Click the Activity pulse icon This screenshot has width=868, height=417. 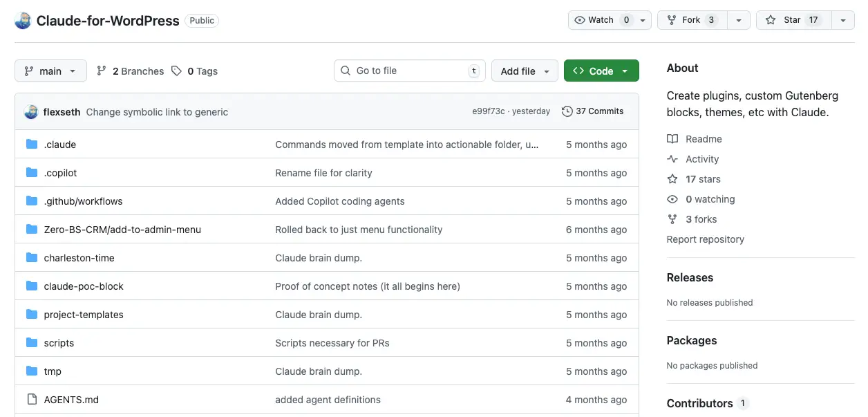point(672,159)
